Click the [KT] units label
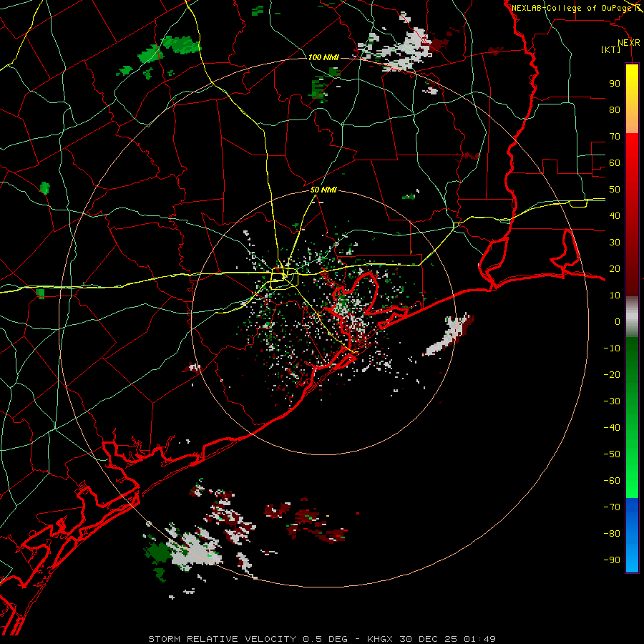Image resolution: width=644 pixels, height=644 pixels. [610, 49]
